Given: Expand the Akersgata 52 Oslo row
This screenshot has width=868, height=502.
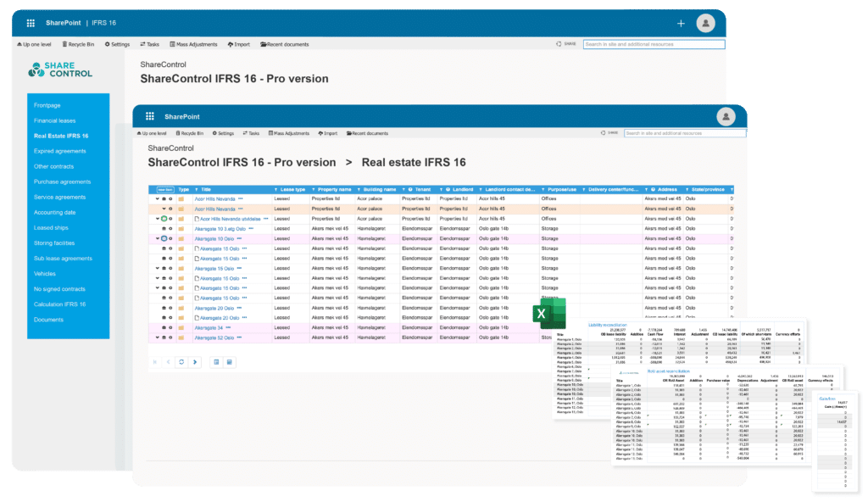Looking at the screenshot, I should point(157,337).
